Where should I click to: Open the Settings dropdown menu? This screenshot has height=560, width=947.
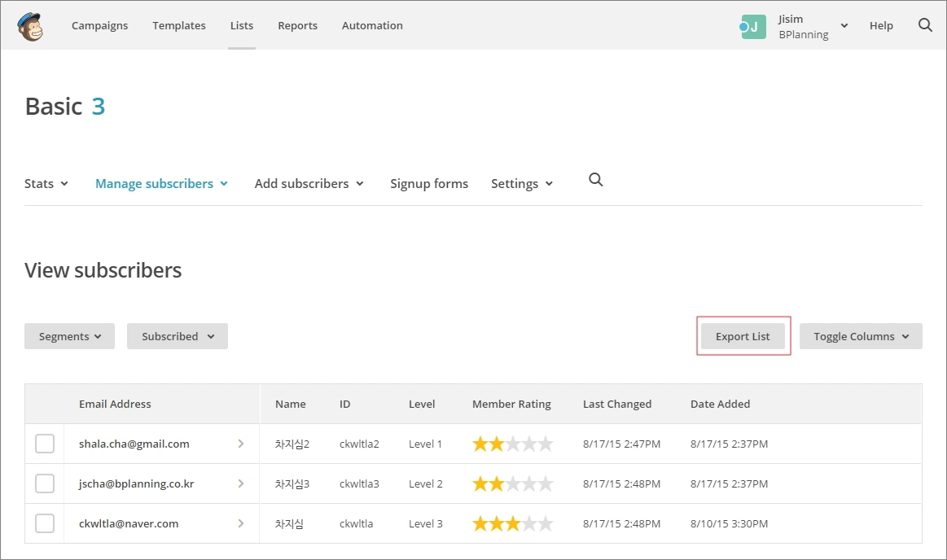521,183
